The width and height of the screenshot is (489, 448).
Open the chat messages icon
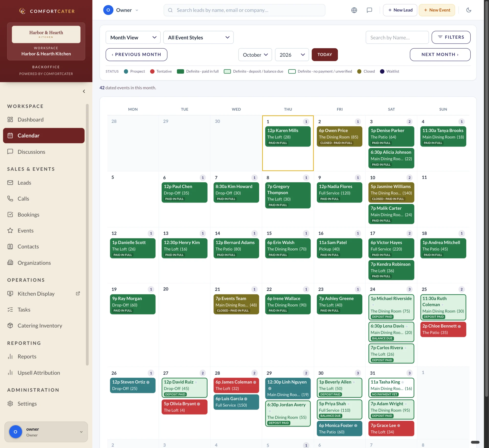pyautogui.click(x=369, y=10)
